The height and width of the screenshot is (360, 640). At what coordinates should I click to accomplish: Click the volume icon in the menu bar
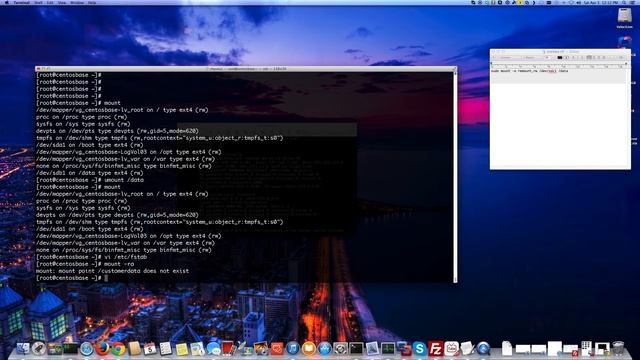[x=578, y=2]
